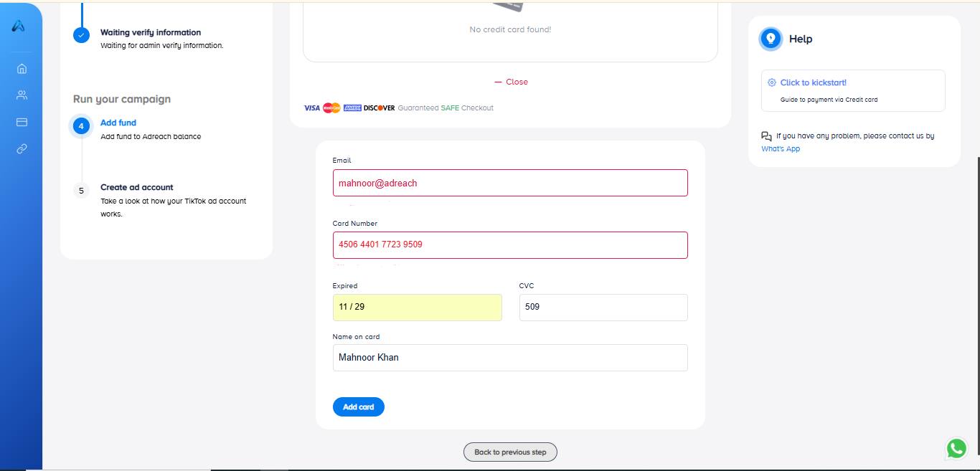The height and width of the screenshot is (471, 980).
Task: Click the chain link icon in the sidebar
Action: click(22, 149)
